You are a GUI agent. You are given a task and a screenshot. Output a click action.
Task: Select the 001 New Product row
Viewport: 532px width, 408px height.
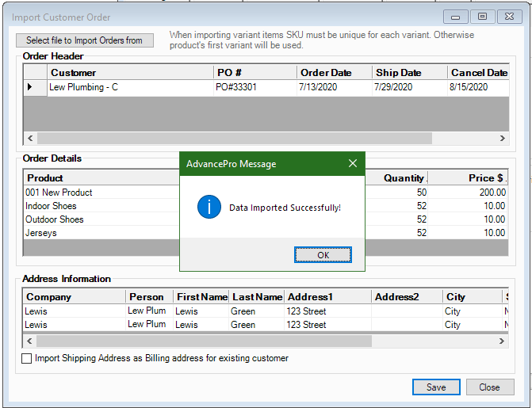click(x=59, y=193)
